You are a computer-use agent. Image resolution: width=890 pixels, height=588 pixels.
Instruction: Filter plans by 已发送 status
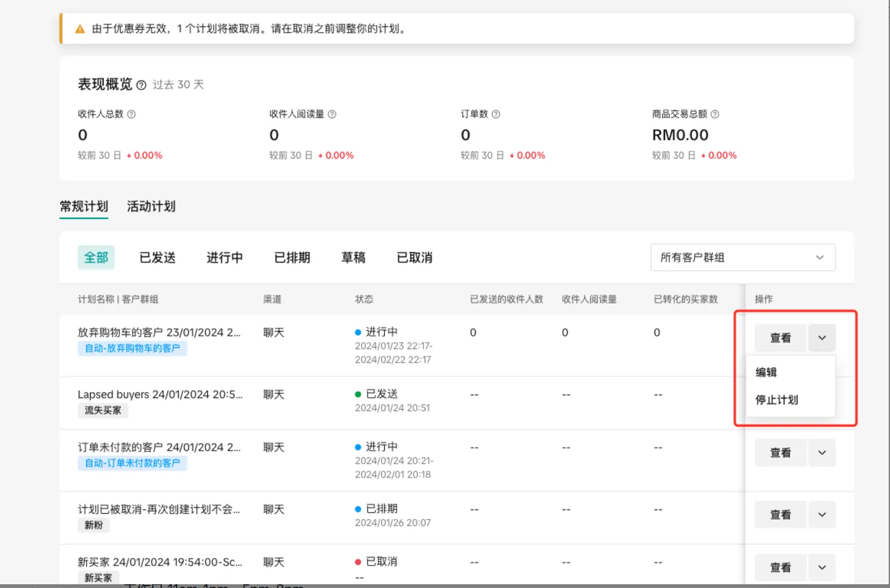click(157, 257)
